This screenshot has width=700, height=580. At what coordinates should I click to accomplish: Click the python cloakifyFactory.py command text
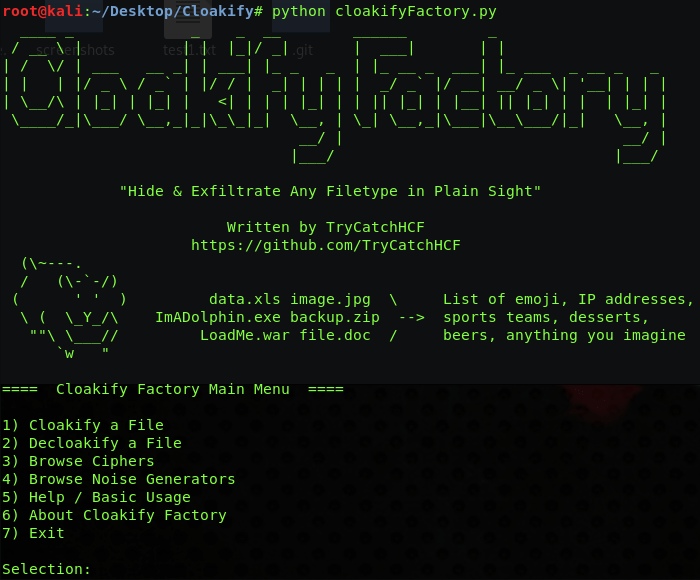(x=384, y=11)
